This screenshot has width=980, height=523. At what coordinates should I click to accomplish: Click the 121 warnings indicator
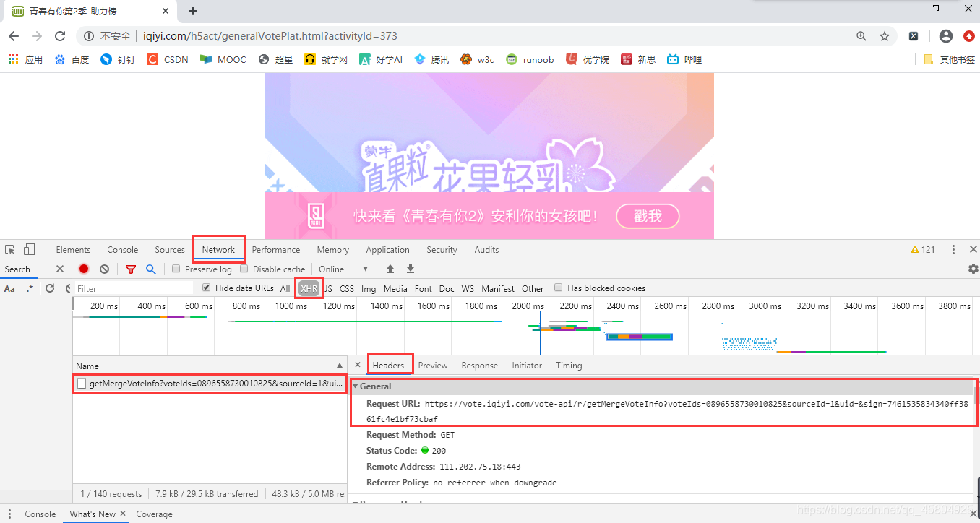pyautogui.click(x=923, y=249)
